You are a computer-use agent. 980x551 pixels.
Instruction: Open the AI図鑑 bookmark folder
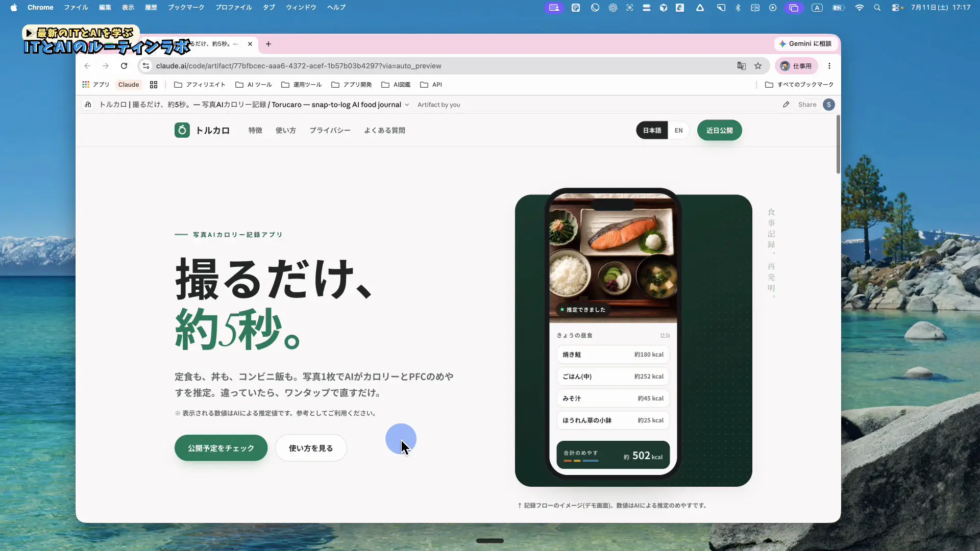click(396, 85)
